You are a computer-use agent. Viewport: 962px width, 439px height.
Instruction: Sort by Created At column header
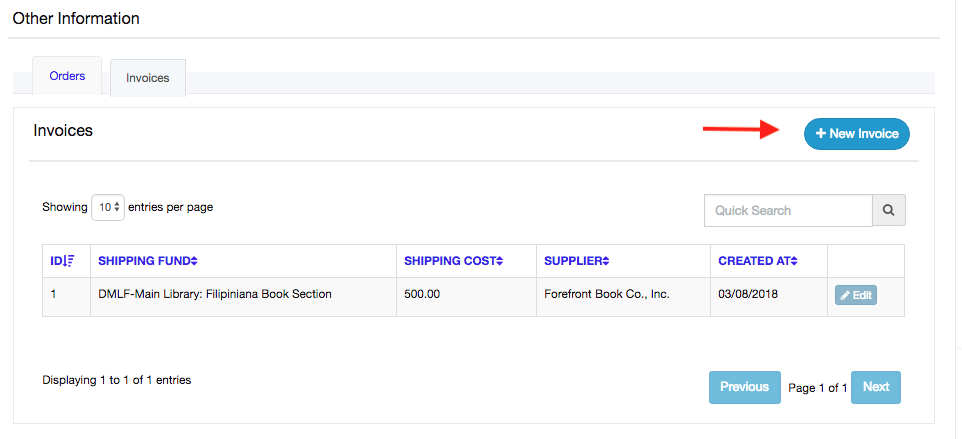(758, 261)
